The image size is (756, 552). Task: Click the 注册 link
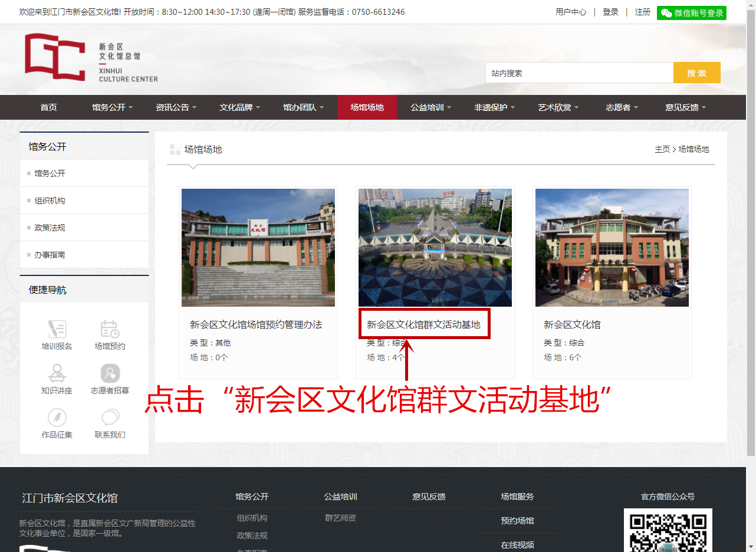(x=643, y=12)
